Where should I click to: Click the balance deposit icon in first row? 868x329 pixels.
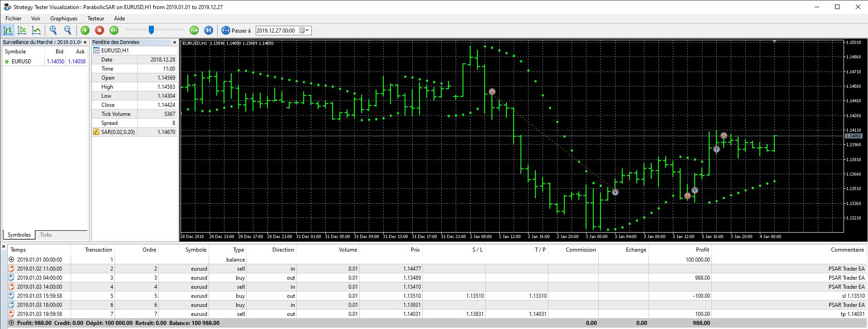(12, 260)
